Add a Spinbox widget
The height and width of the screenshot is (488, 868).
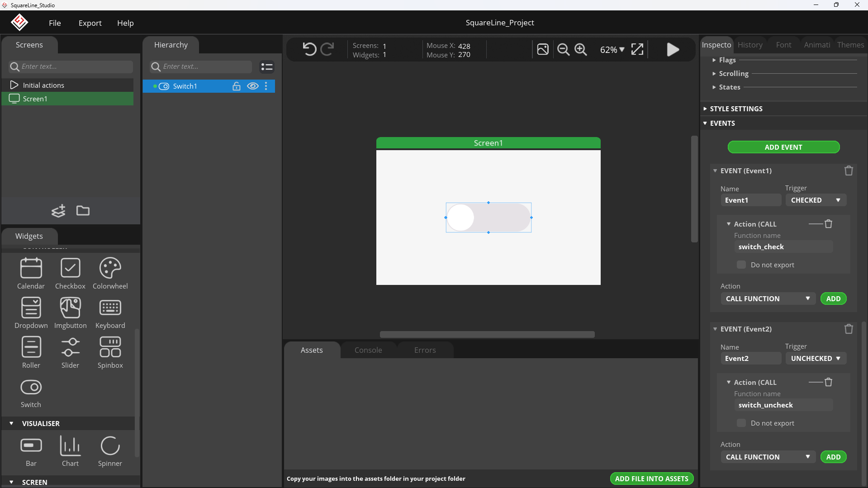(110, 353)
